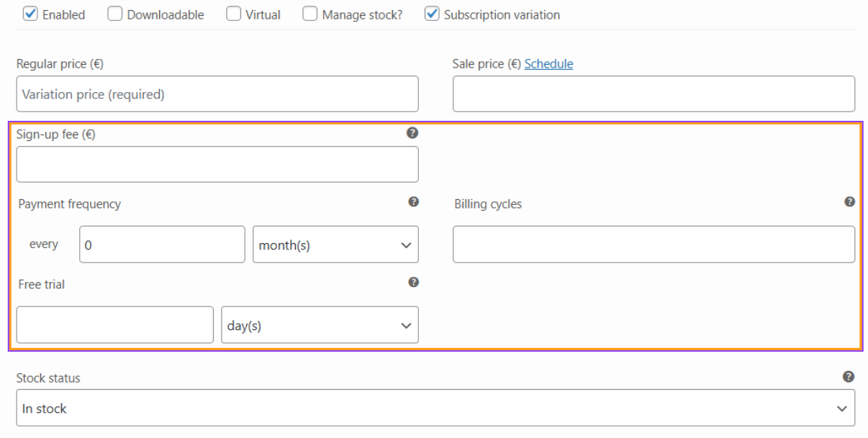Focus the Free trial length field
Viewport: 868px width, 438px height.
115,325
